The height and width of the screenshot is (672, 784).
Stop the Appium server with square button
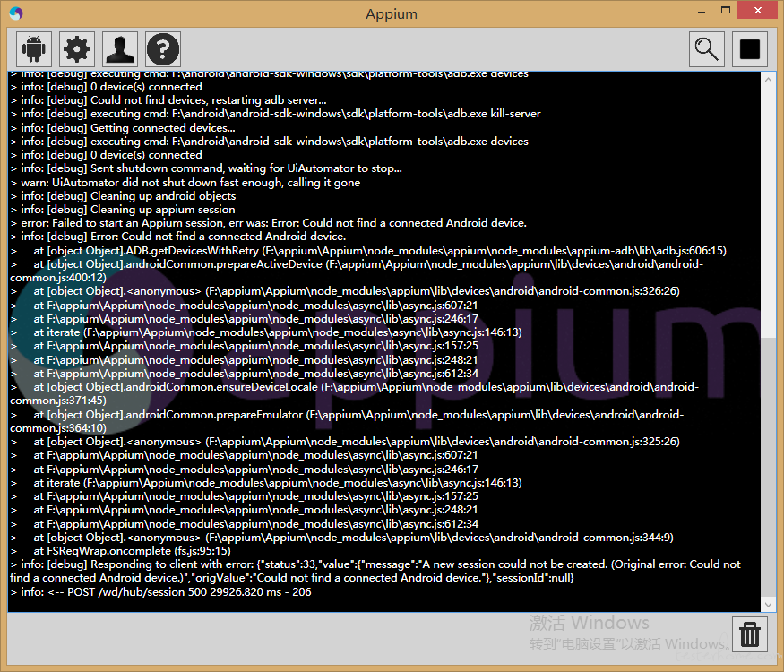pyautogui.click(x=749, y=49)
